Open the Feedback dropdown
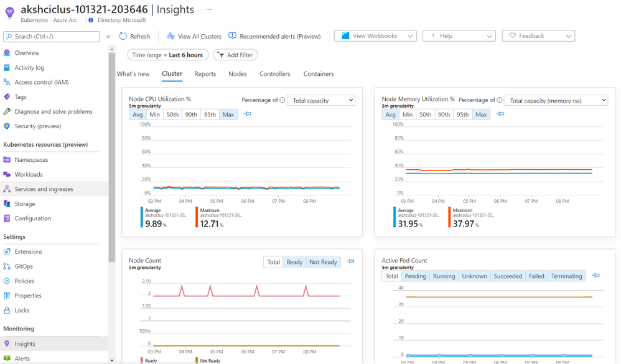 (538, 35)
